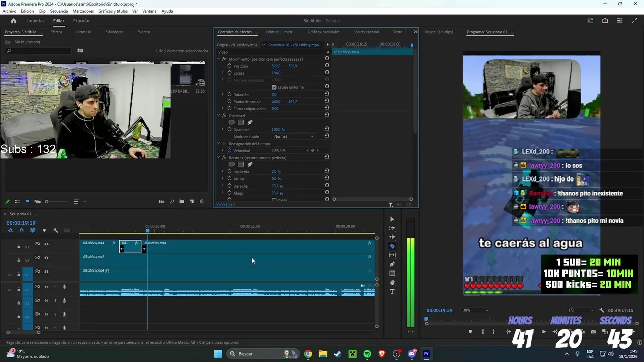Go to Exportar workspace
The height and width of the screenshot is (362, 644).
81,21
